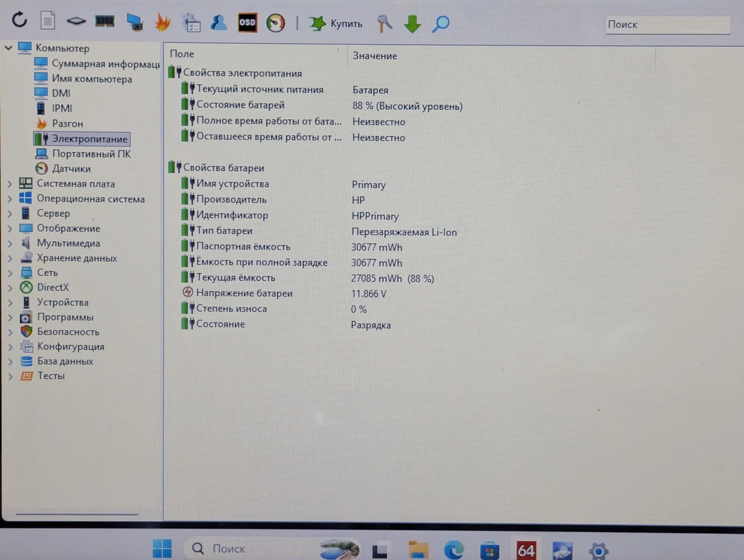Image resolution: width=744 pixels, height=560 pixels.
Task: Launch the flame stability test icon
Action: coord(163,23)
